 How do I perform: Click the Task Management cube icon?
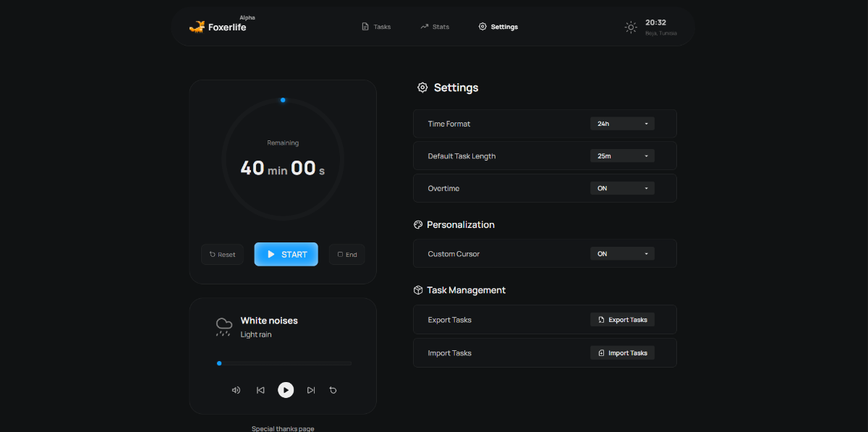tap(418, 290)
